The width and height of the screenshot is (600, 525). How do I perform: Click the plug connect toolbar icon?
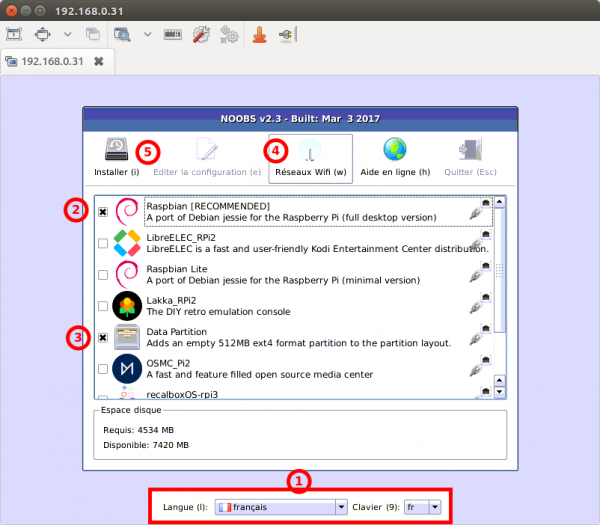[284, 33]
